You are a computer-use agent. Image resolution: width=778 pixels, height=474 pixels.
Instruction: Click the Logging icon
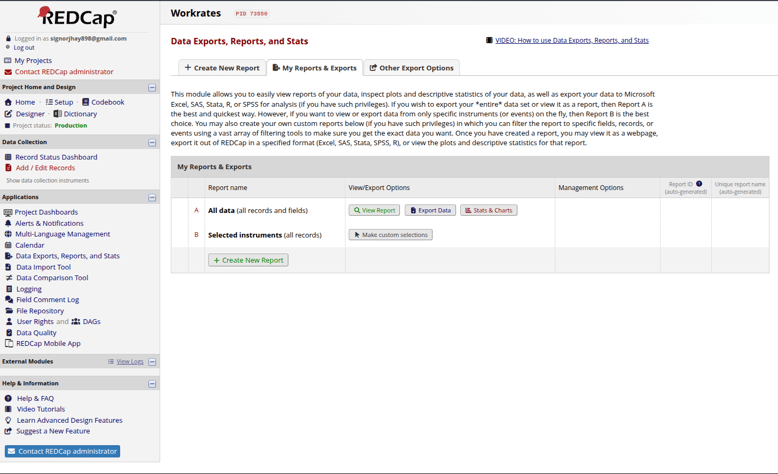coord(8,289)
